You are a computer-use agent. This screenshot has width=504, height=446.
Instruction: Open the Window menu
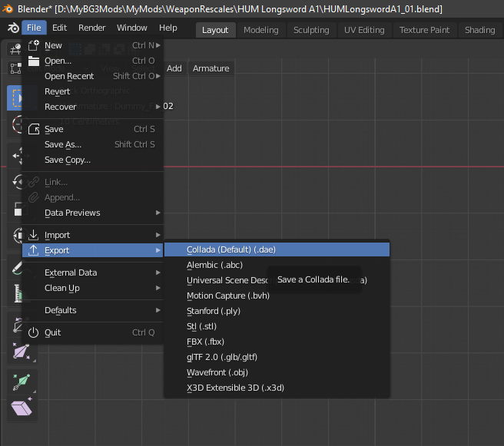[x=132, y=28]
